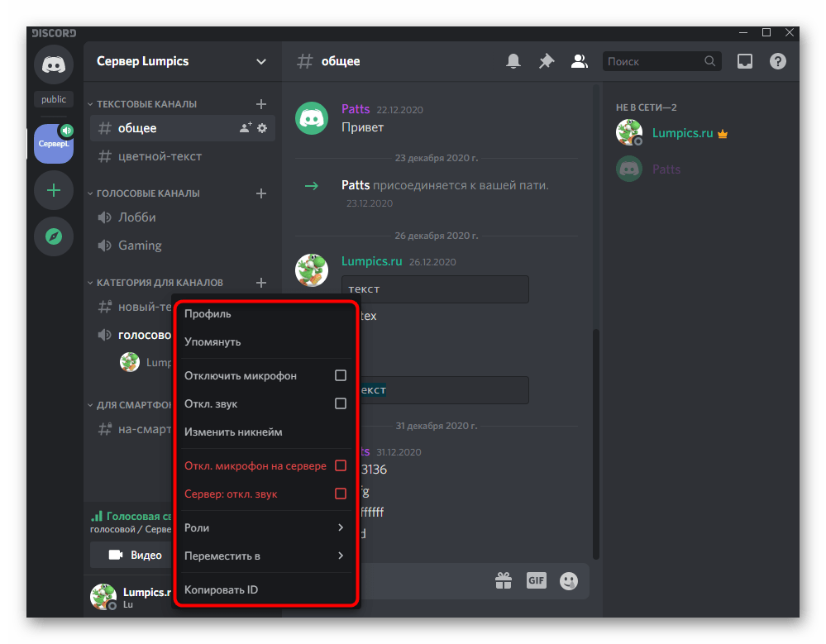Open notification settings bell icon
This screenshot has height=644, width=826.
click(x=513, y=61)
